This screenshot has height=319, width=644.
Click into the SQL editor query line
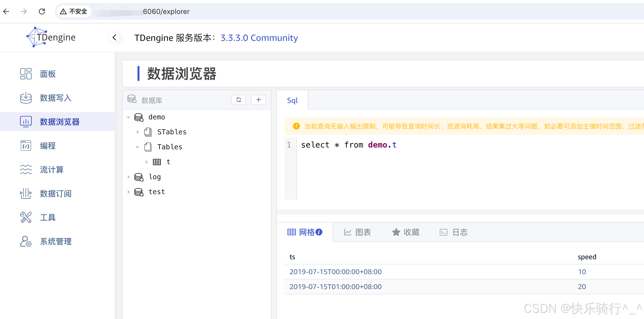(x=349, y=145)
